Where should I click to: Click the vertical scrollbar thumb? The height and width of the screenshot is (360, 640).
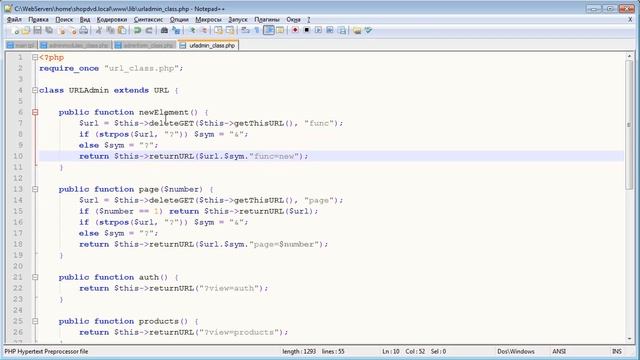[629, 124]
